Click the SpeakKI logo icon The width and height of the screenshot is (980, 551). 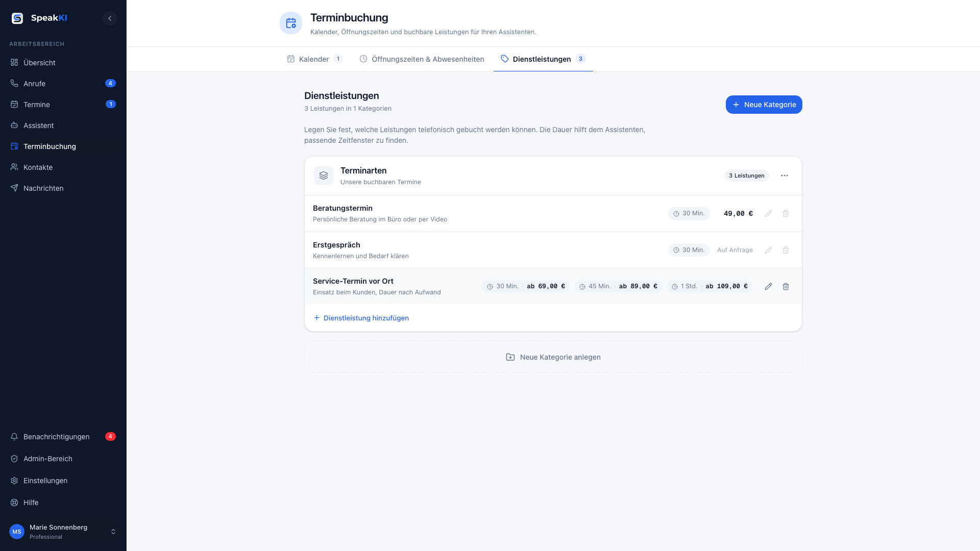[x=17, y=18]
